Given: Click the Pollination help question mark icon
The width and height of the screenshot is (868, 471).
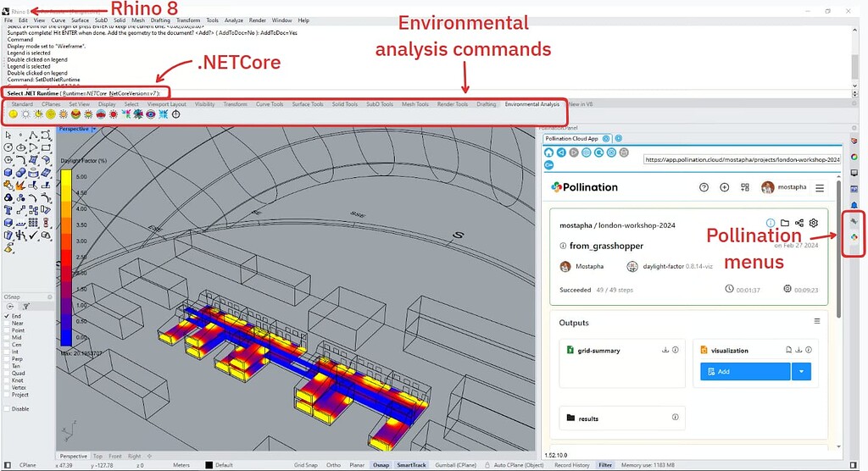Looking at the screenshot, I should [x=704, y=187].
